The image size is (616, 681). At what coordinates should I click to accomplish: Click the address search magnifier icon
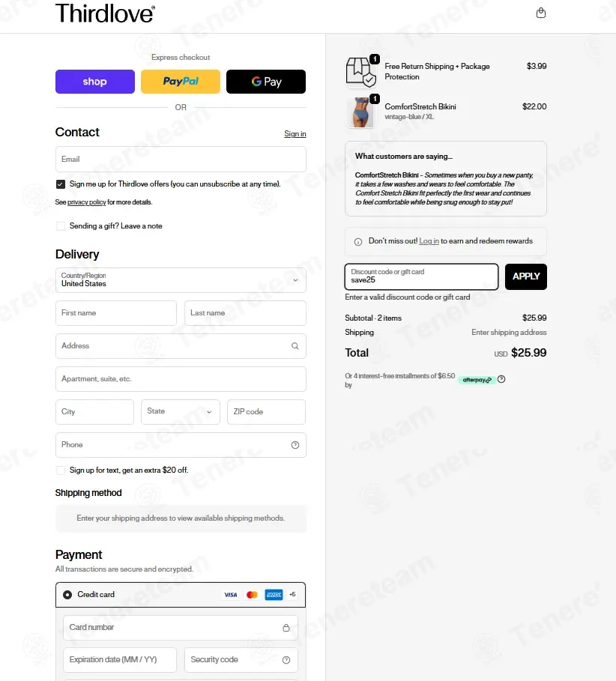tap(295, 346)
